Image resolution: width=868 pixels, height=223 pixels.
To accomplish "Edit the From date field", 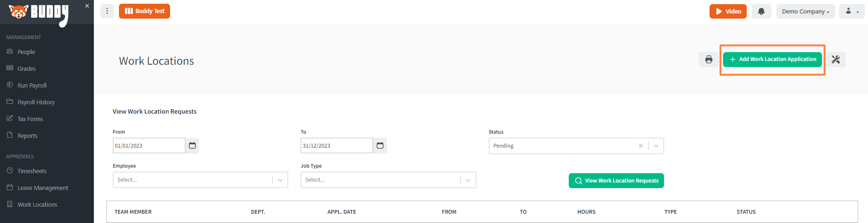I will point(149,146).
